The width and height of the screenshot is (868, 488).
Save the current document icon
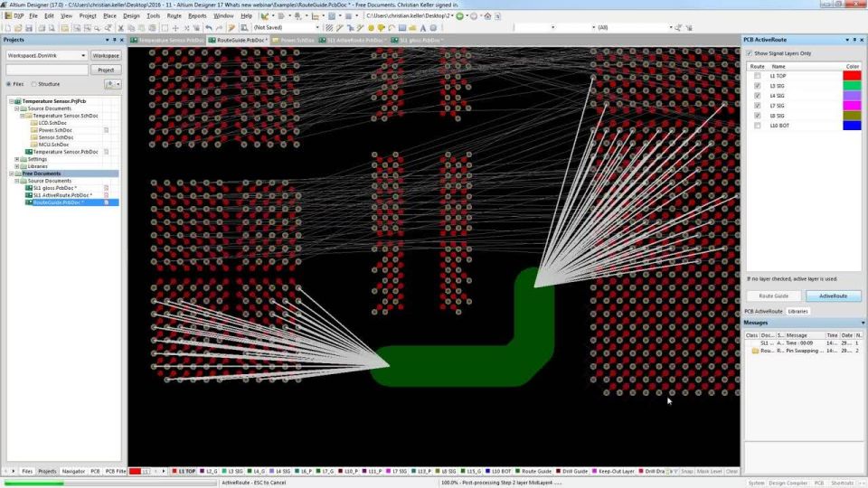[x=28, y=28]
